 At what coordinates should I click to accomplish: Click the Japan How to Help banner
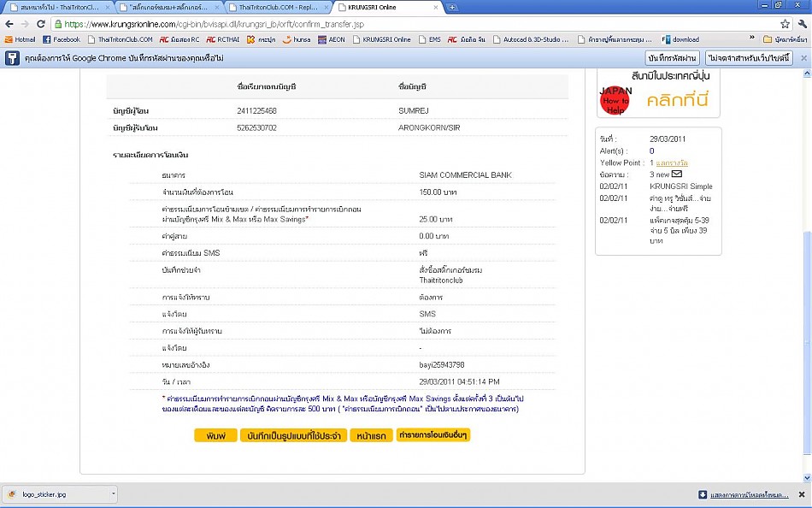click(x=658, y=94)
